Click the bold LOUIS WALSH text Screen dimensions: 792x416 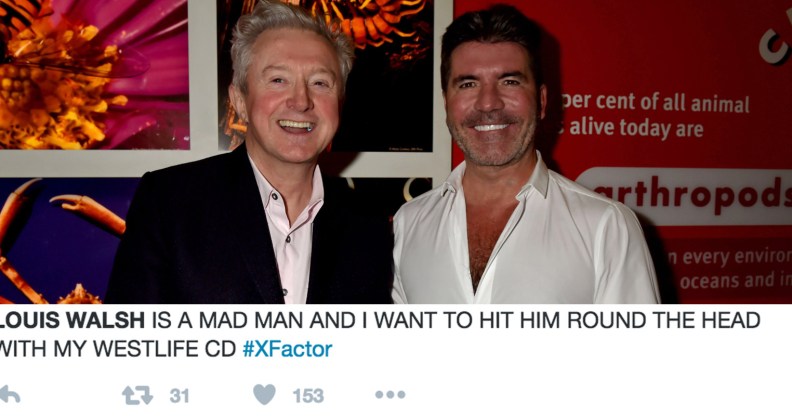point(72,320)
